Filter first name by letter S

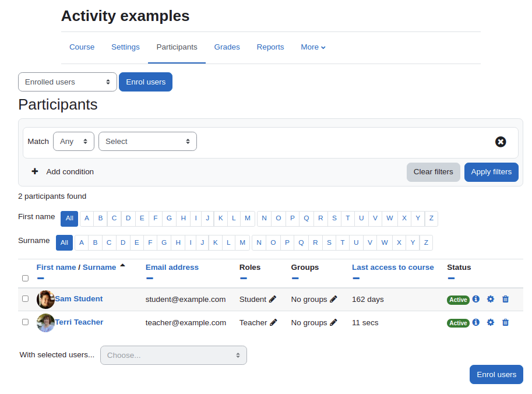click(334, 218)
